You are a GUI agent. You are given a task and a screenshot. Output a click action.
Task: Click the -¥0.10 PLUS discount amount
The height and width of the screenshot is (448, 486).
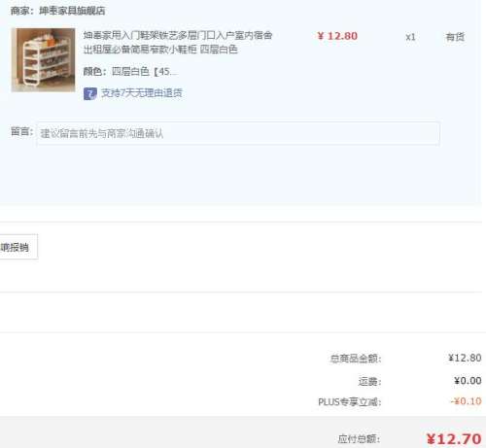click(x=466, y=401)
